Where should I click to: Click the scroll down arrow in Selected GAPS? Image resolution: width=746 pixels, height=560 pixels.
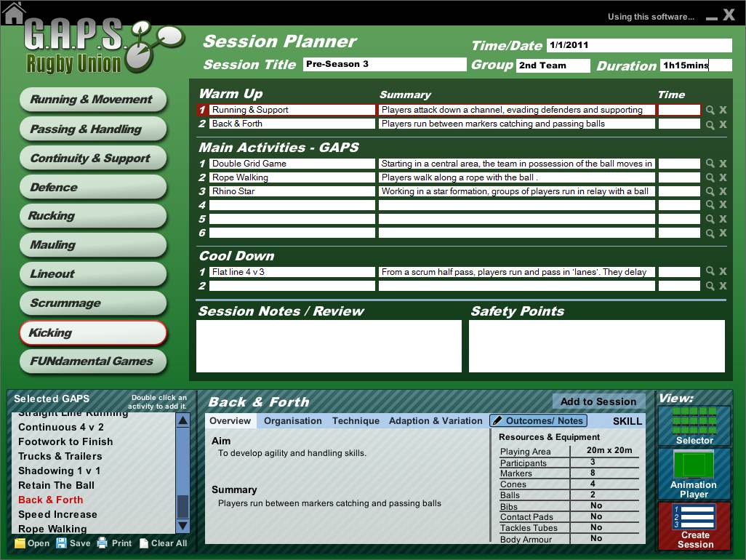tap(183, 526)
